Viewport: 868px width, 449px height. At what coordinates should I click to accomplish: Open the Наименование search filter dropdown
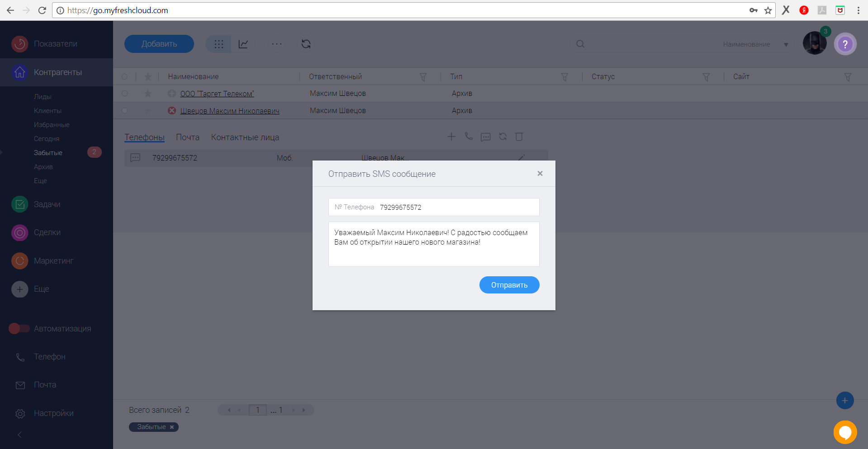click(x=755, y=44)
